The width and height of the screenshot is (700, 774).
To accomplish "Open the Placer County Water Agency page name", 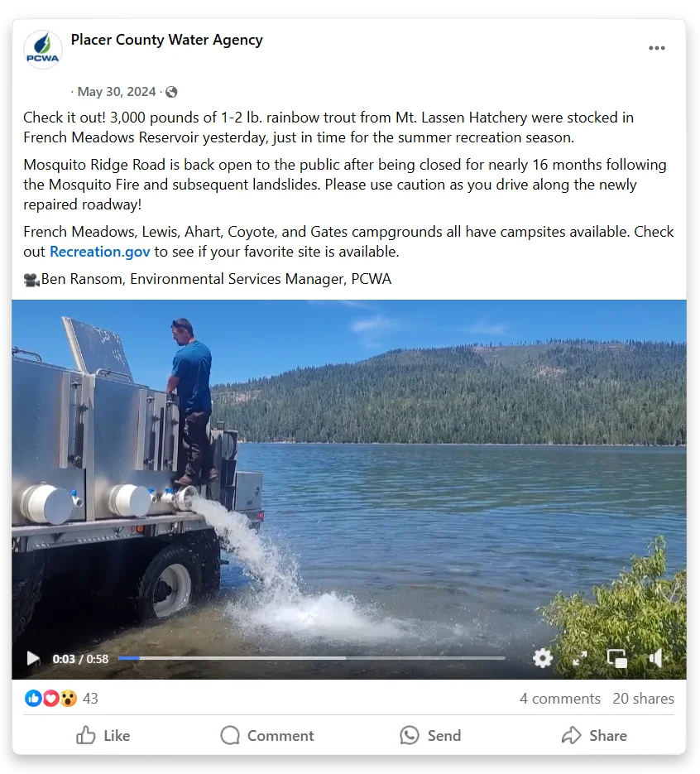I will click(x=167, y=40).
